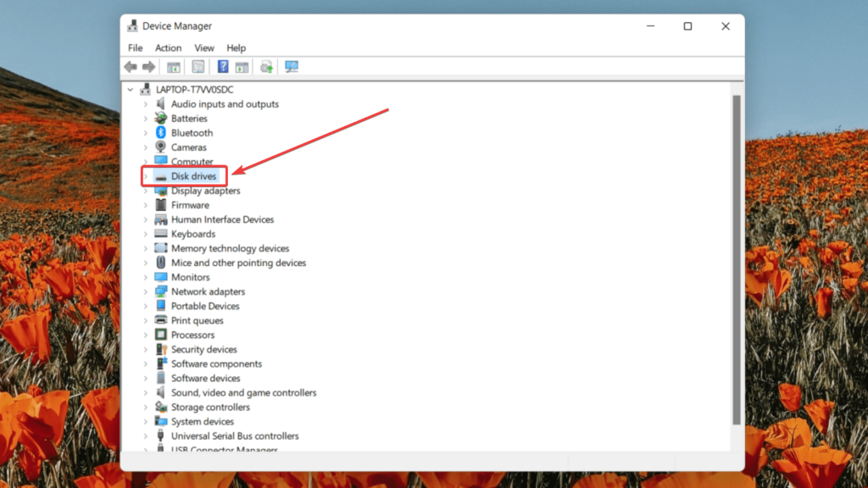The image size is (868, 488).
Task: Click the Cameras category icon
Action: pyautogui.click(x=162, y=147)
